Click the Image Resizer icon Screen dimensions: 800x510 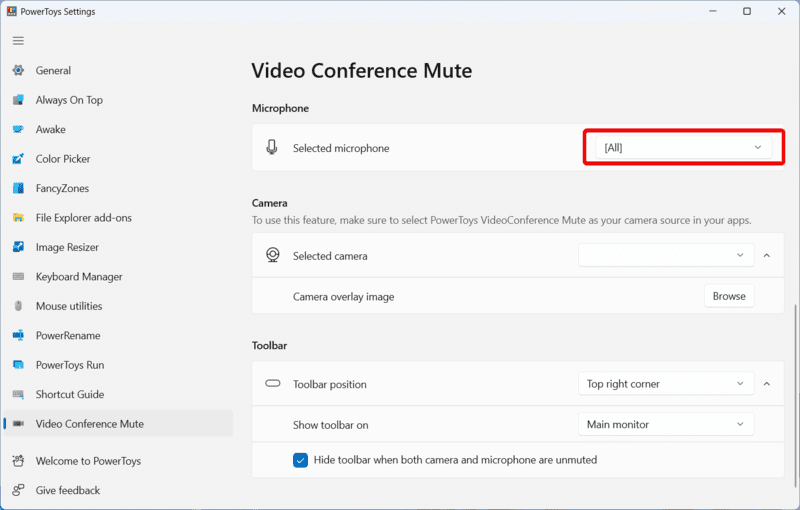tap(18, 247)
